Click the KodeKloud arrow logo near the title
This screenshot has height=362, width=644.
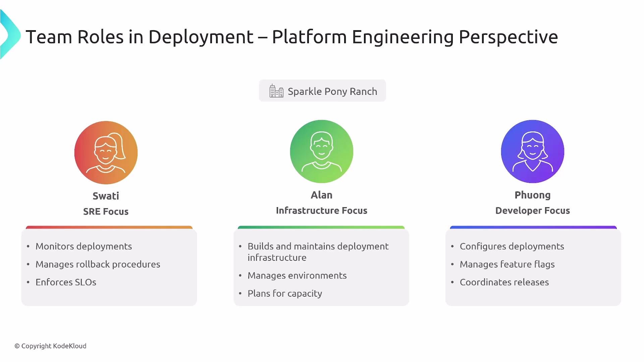10,35
